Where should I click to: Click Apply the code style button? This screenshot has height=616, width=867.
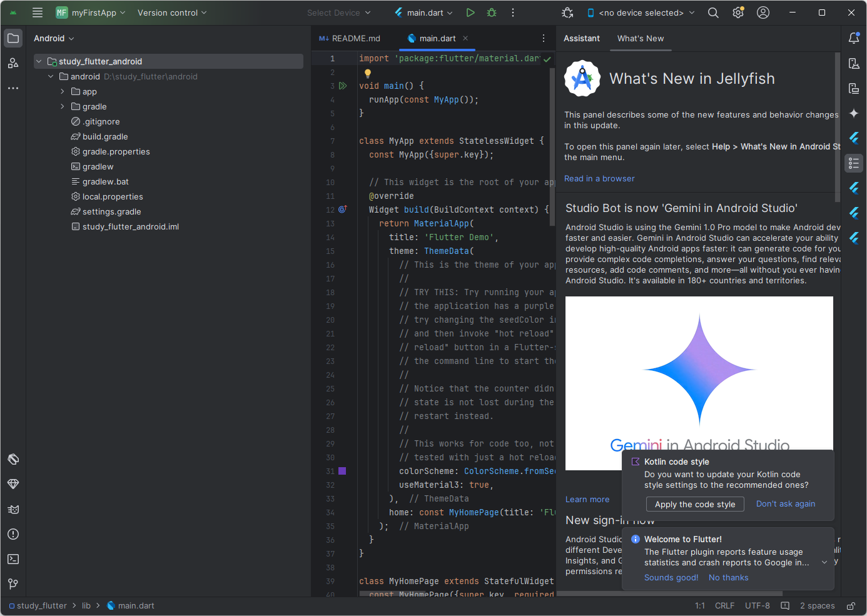(695, 504)
